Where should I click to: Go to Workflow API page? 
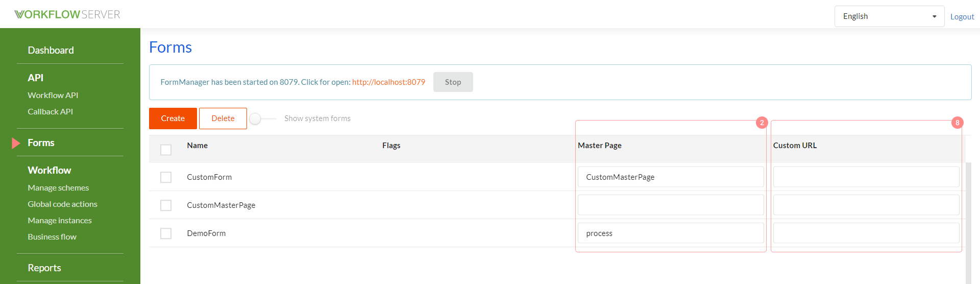point(53,95)
